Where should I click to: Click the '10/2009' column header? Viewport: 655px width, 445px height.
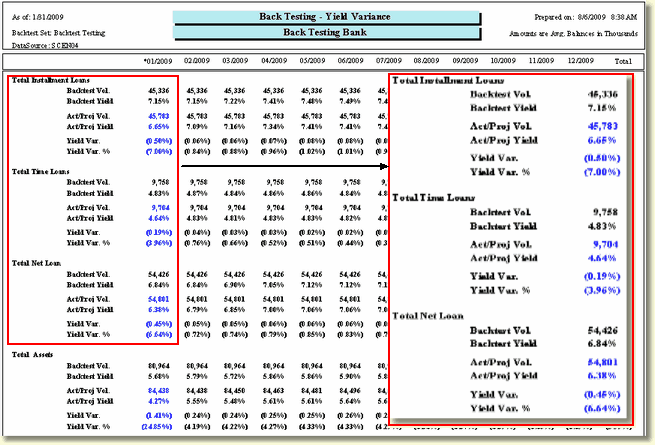[x=503, y=61]
